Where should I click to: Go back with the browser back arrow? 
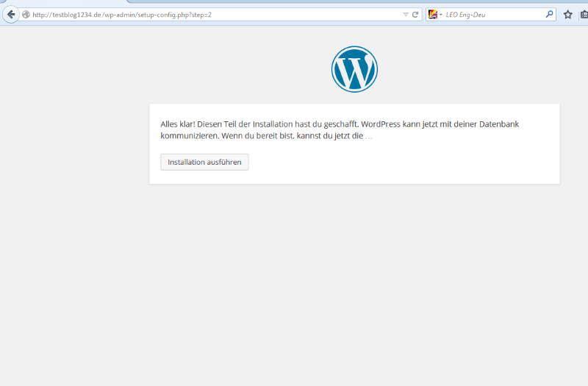click(11, 15)
